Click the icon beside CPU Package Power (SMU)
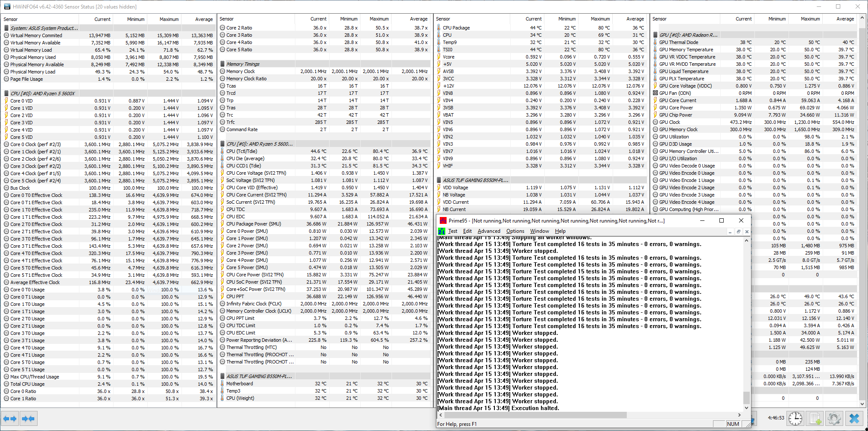The height and width of the screenshot is (431, 868). tap(222, 224)
